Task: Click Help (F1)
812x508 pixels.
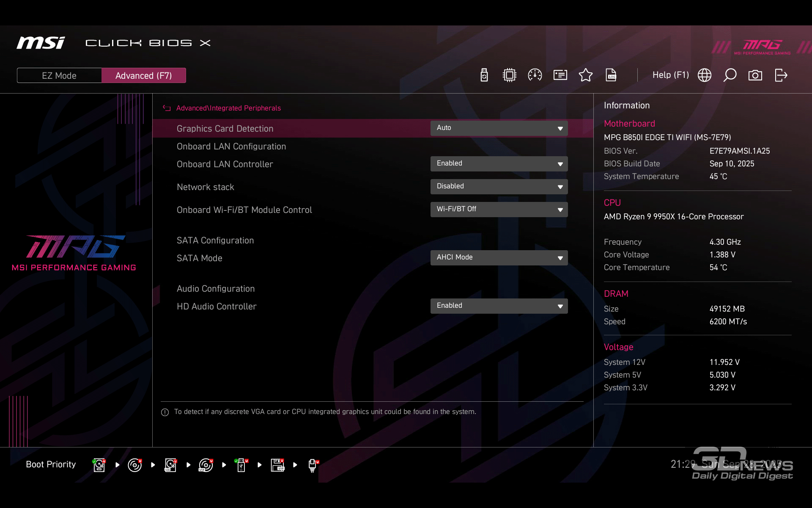Action: click(670, 75)
